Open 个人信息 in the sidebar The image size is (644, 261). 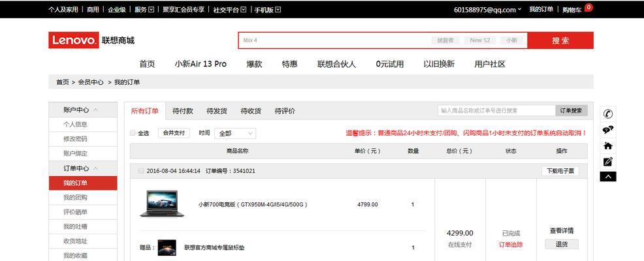click(75, 125)
